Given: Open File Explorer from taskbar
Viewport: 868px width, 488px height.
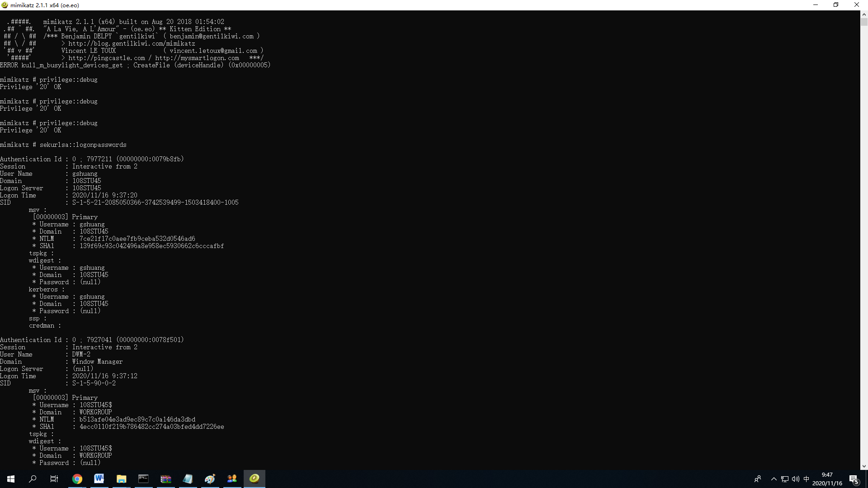Looking at the screenshot, I should 121,479.
